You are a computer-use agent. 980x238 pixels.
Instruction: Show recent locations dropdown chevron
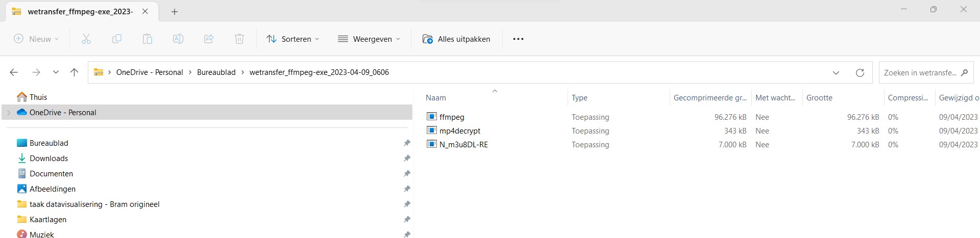pyautogui.click(x=56, y=72)
